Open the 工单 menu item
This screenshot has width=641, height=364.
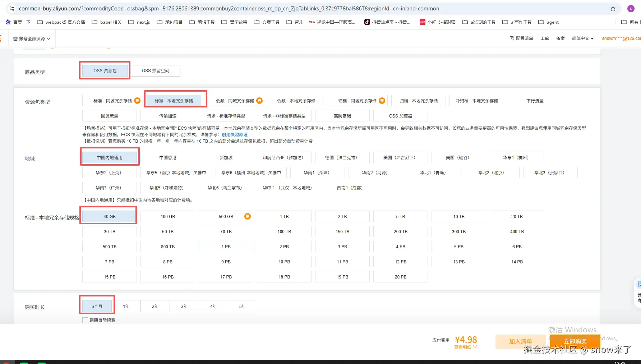tap(544, 38)
